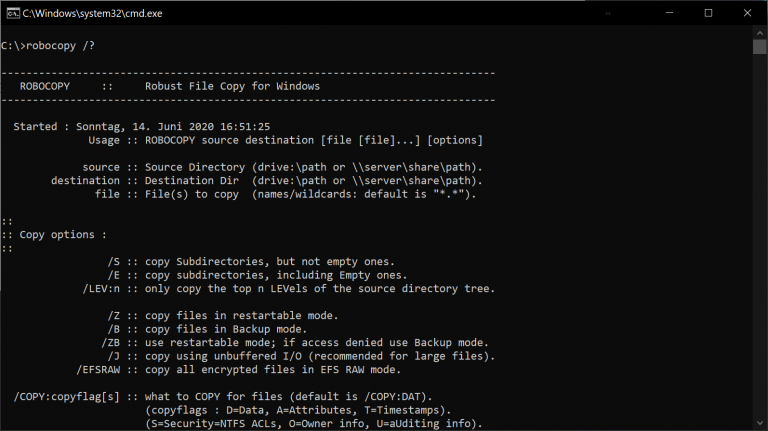Screen dimensions: 768x431
Task: Open the cmd.exe system menu icon
Action: point(11,13)
